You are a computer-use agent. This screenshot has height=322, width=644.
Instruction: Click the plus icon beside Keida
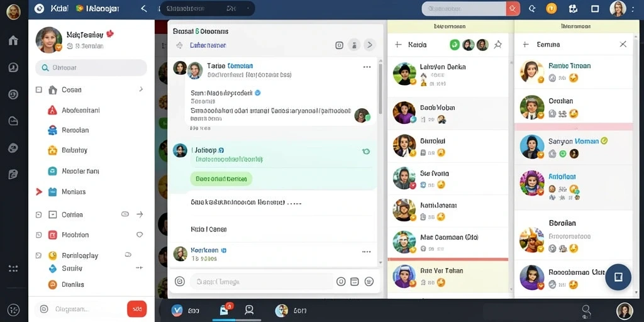(x=398, y=45)
